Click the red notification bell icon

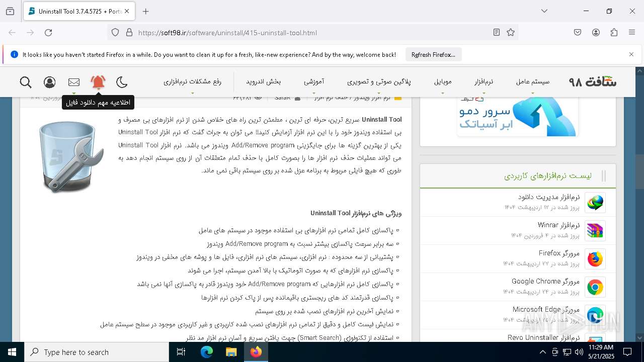98,82
